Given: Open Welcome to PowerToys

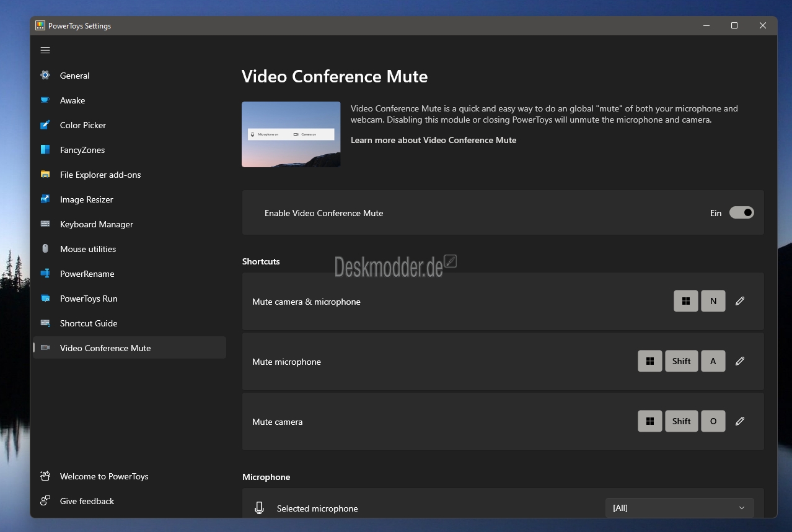Looking at the screenshot, I should point(104,476).
